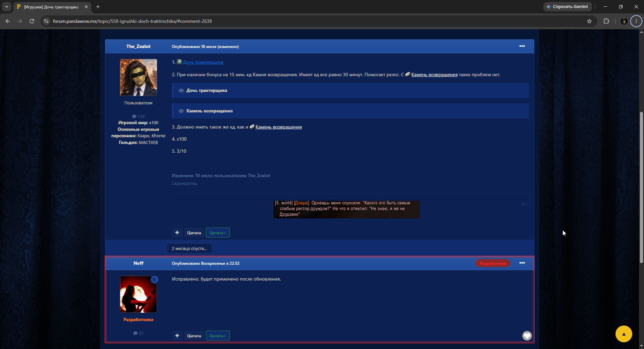This screenshot has width=644, height=349.
Task: Open the Chrome profile avatar
Action: 624,21
